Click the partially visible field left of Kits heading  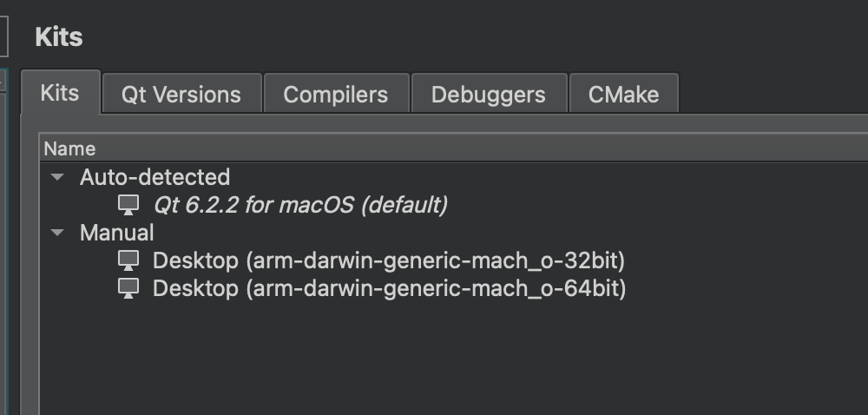tap(3, 36)
